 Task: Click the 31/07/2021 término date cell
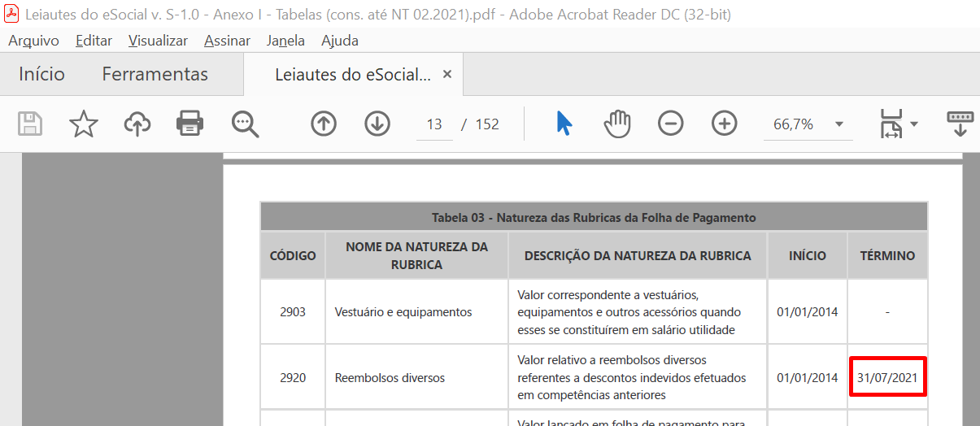click(887, 377)
